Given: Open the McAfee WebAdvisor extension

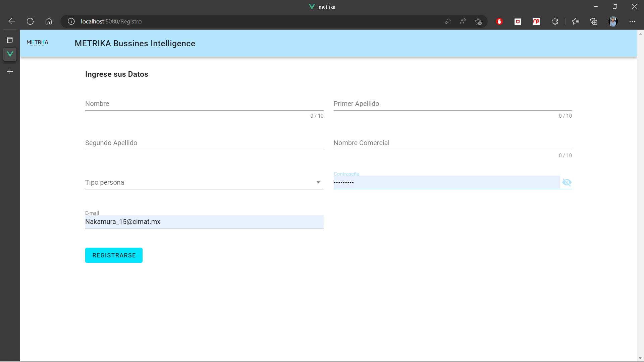Looking at the screenshot, I should (x=518, y=21).
